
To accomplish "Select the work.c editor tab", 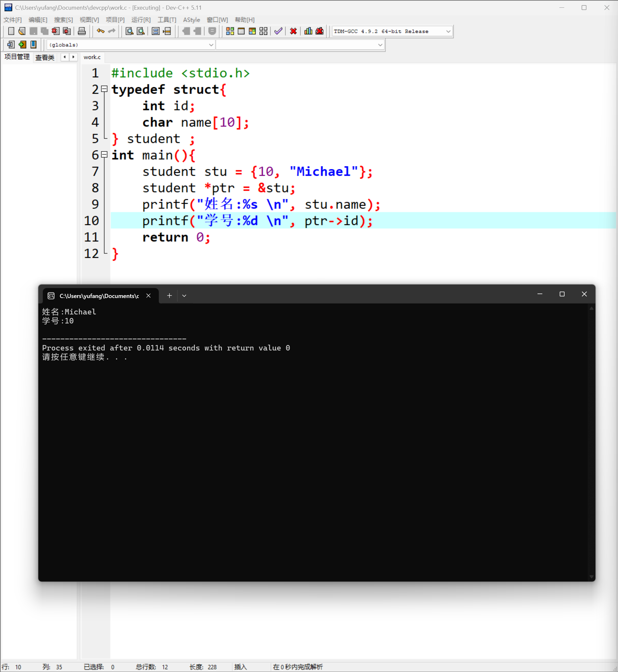I will coord(92,57).
